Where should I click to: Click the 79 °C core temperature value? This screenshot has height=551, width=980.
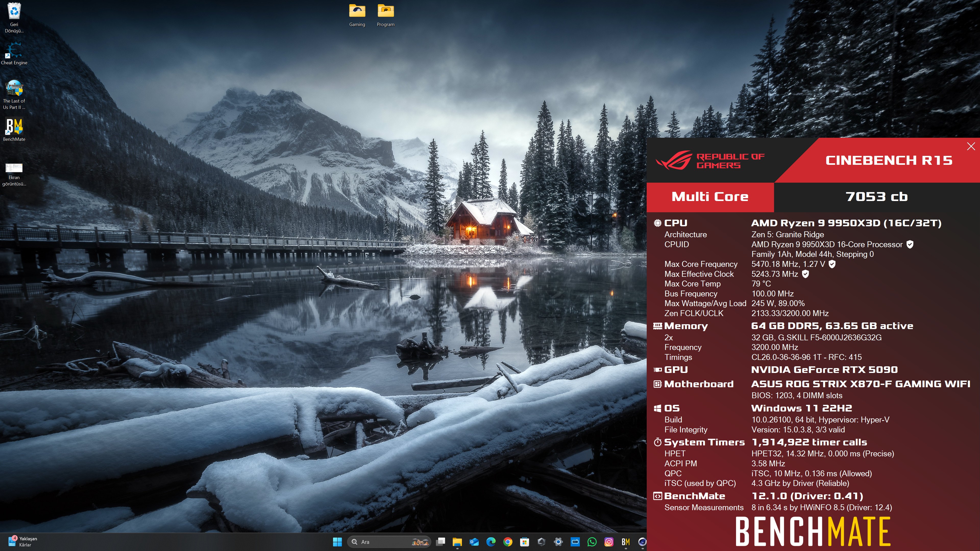761,284
